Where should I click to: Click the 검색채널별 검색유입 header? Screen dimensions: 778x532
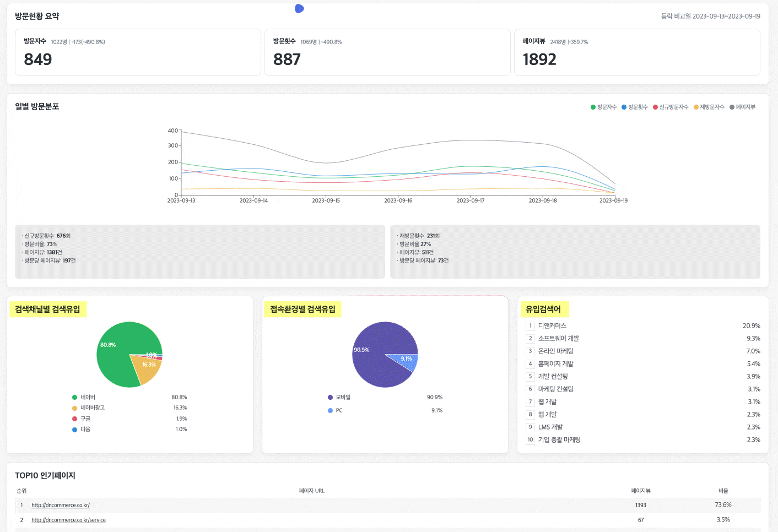tap(48, 309)
